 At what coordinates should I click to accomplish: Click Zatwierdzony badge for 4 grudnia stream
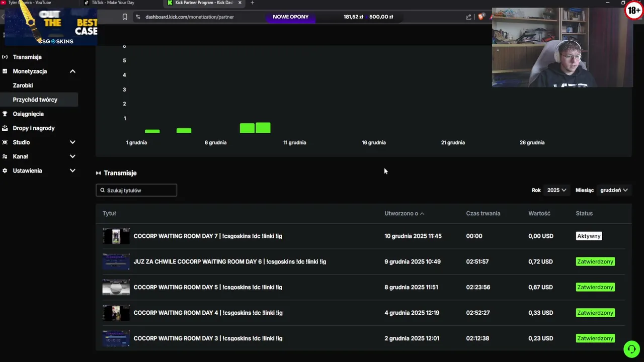595,313
